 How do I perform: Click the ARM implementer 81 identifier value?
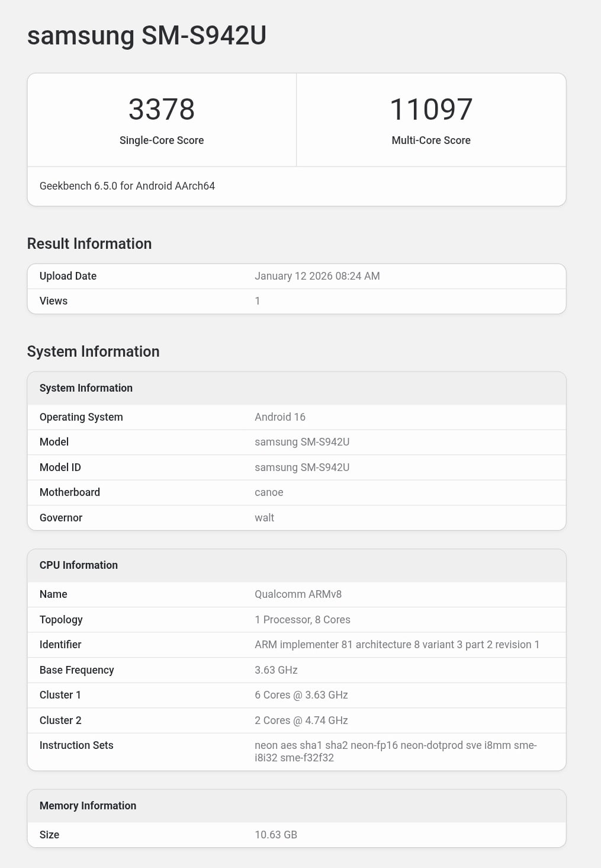[x=396, y=645]
